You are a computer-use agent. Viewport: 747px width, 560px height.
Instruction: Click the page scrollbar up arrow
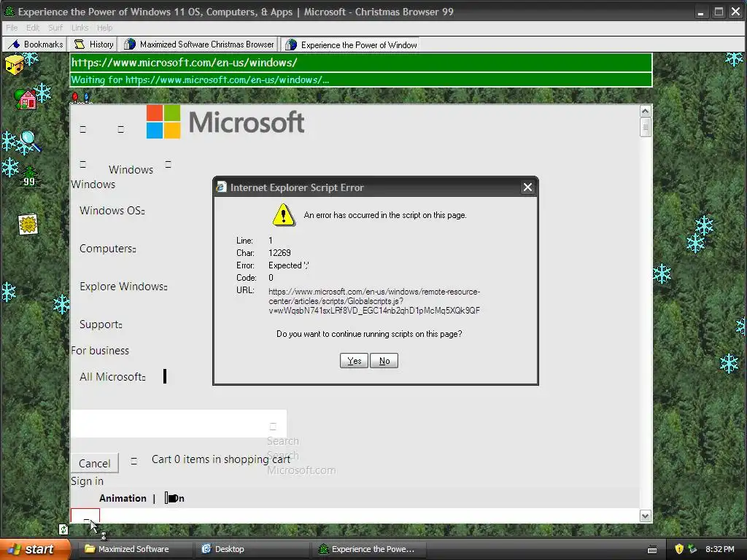tap(645, 112)
